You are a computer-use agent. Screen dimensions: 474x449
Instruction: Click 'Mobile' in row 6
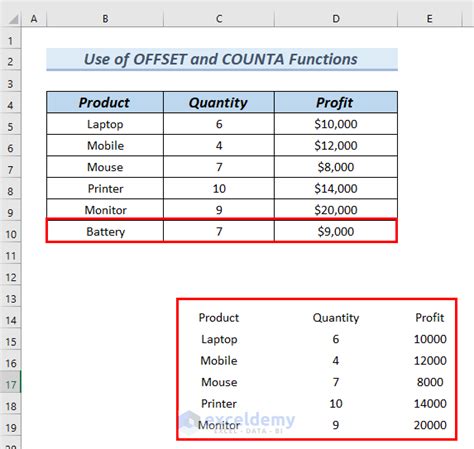click(105, 146)
